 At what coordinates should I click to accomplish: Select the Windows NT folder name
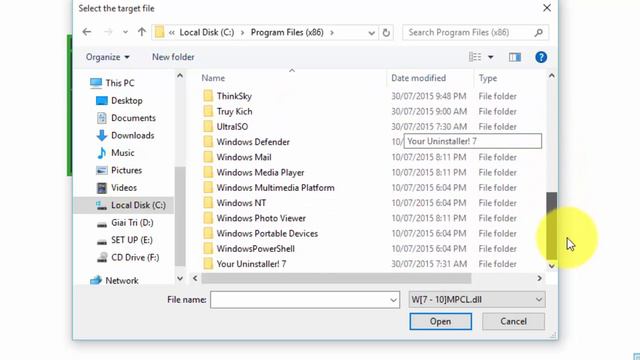pyautogui.click(x=241, y=203)
